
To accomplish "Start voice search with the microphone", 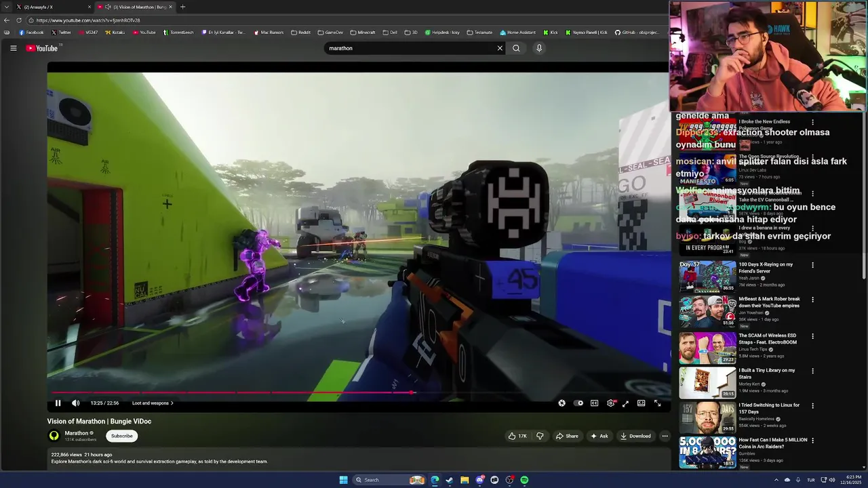I will pos(539,48).
